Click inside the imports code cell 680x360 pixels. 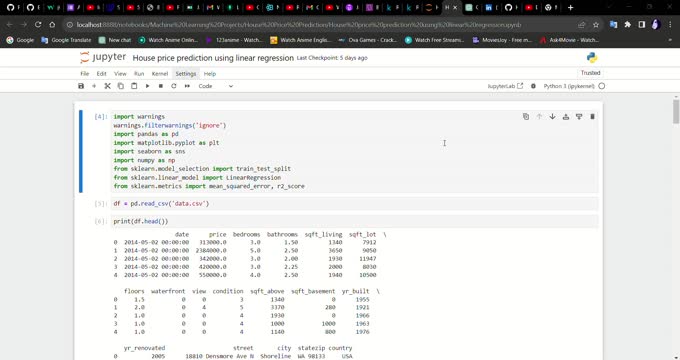pos(354,151)
